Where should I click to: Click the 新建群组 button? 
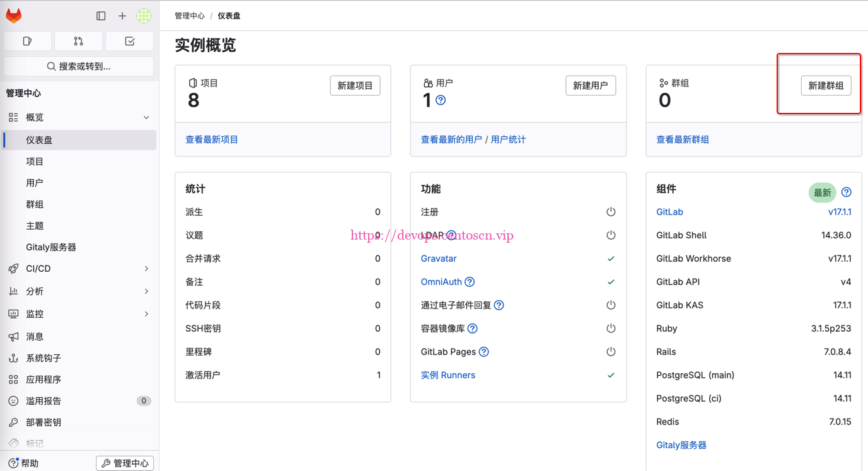tap(826, 86)
